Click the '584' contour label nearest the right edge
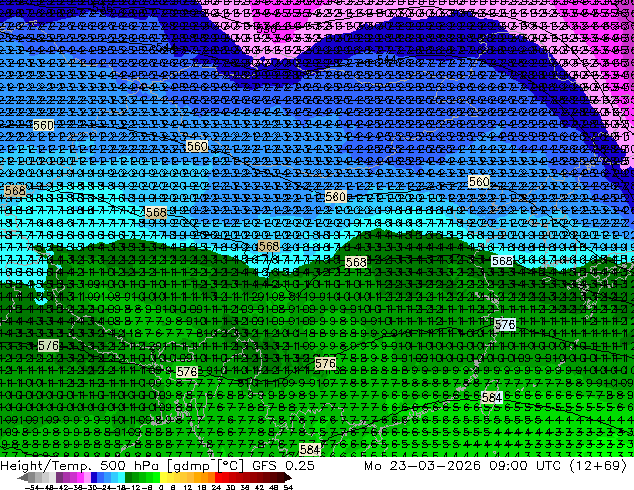The width and height of the screenshot is (634, 490). (492, 397)
